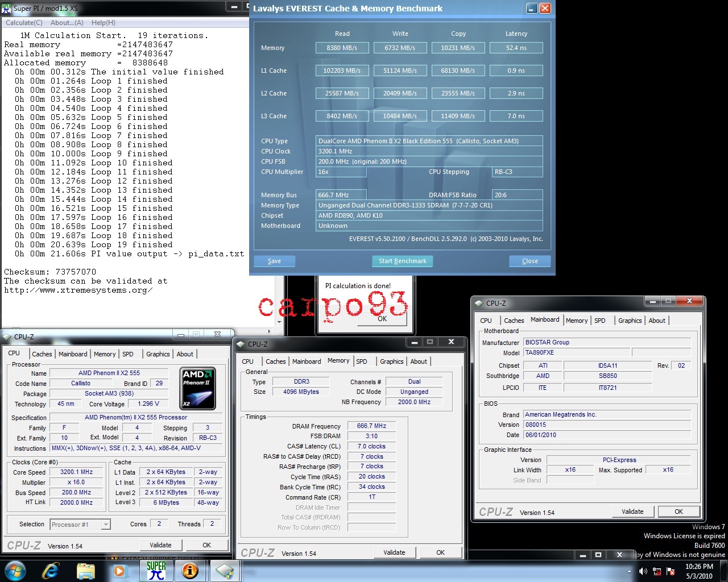This screenshot has height=582, width=728.
Task: Open the About...(A) menu in Super PI
Action: tap(67, 23)
